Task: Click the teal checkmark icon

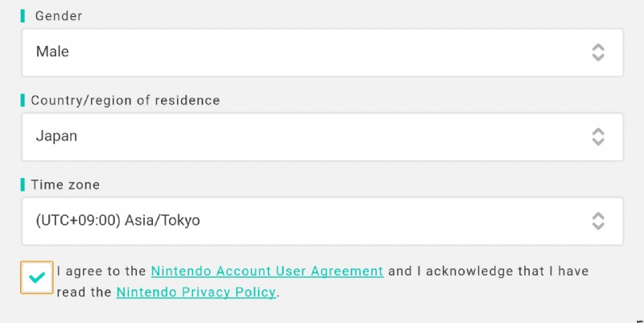Action: tap(36, 277)
